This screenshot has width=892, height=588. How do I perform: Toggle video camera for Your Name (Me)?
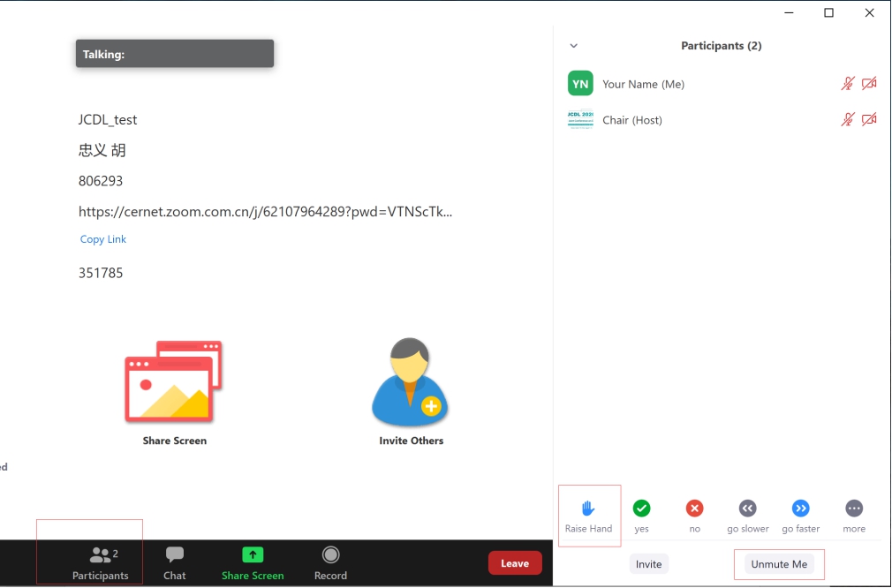click(x=869, y=84)
